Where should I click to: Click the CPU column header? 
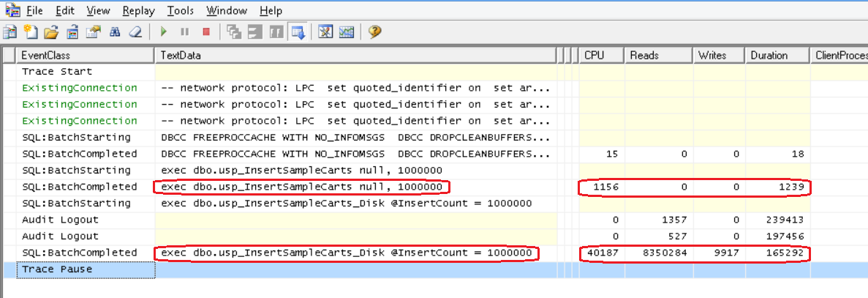click(x=602, y=56)
